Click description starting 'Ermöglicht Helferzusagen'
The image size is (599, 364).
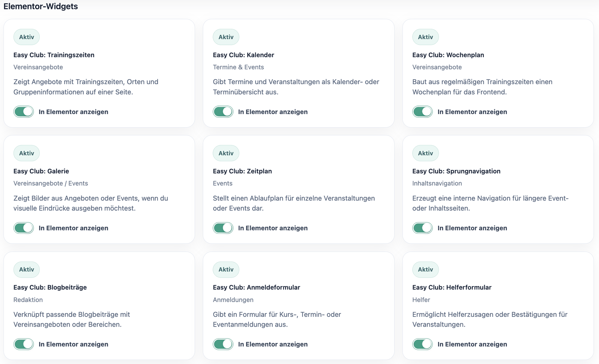490,319
